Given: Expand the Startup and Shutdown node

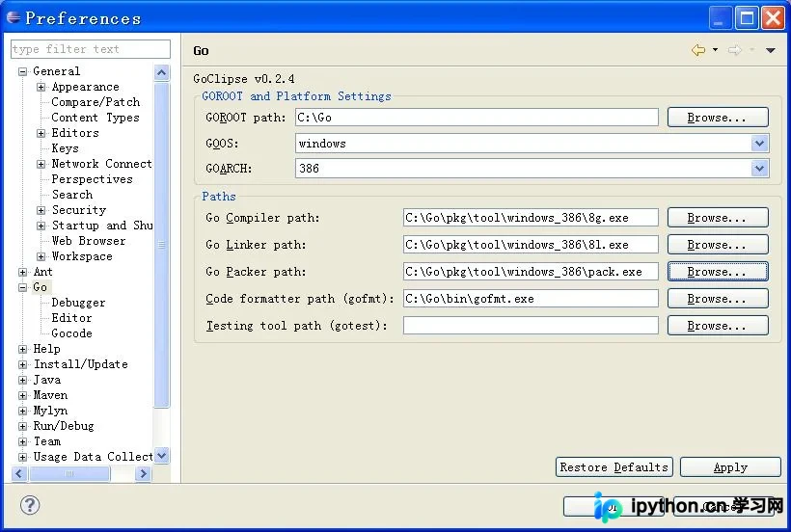Looking at the screenshot, I should [x=41, y=226].
